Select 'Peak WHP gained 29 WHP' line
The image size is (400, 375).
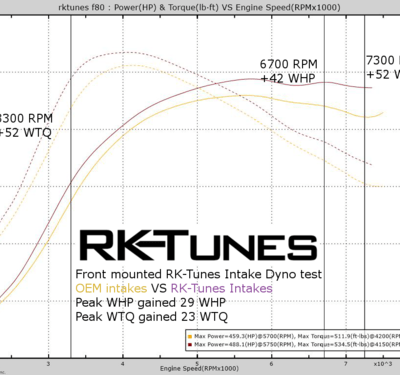[151, 303]
